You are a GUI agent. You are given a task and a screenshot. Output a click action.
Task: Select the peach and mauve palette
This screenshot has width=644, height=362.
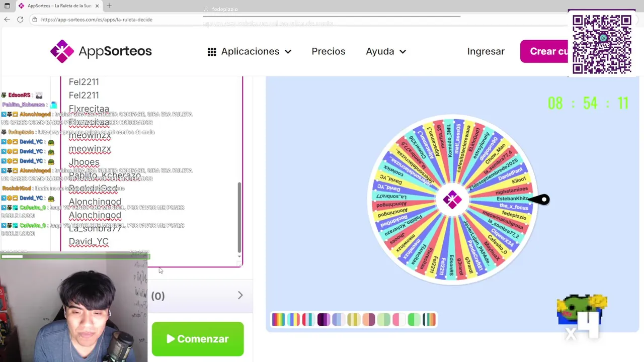369,319
